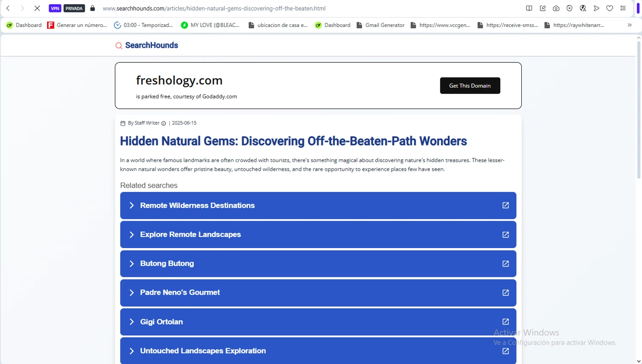Expand the Gigi Ortolan chevron
Image resolution: width=642 pixels, height=364 pixels.
click(131, 322)
